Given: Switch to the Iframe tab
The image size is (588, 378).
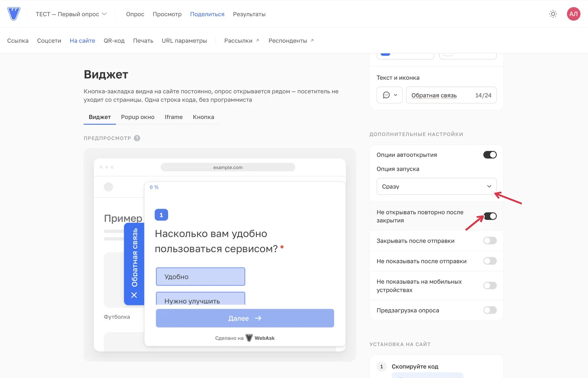Looking at the screenshot, I should tap(174, 117).
